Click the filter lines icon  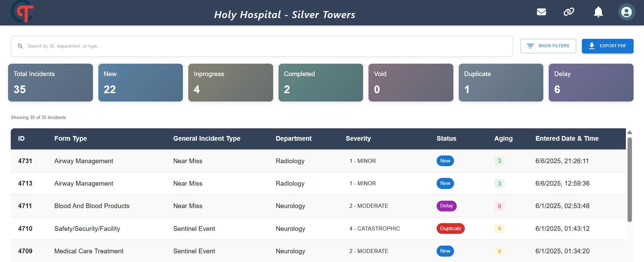(530, 46)
